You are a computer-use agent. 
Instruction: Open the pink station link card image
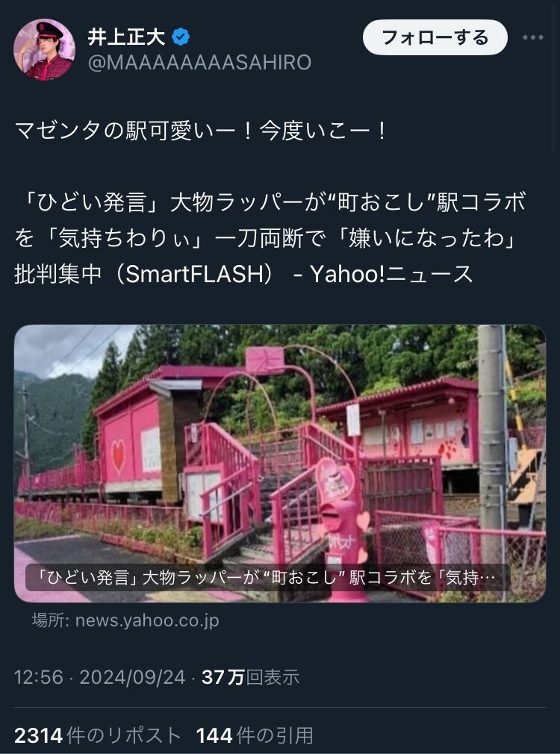tap(280, 463)
